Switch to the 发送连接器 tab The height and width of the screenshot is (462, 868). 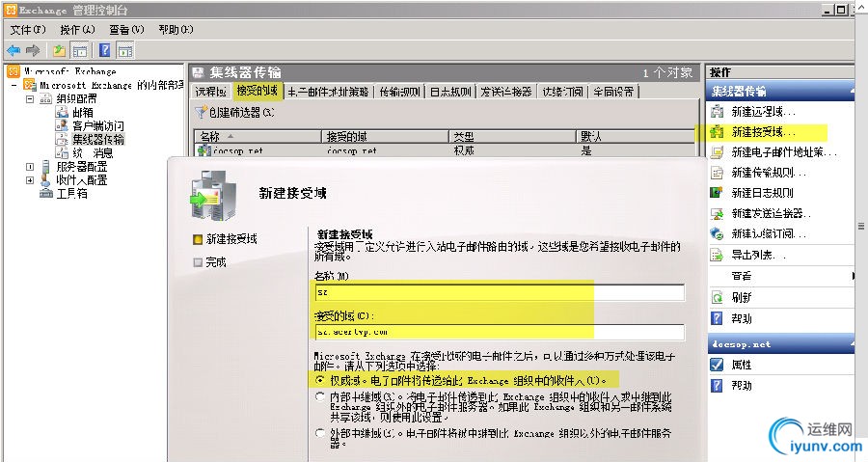506,92
